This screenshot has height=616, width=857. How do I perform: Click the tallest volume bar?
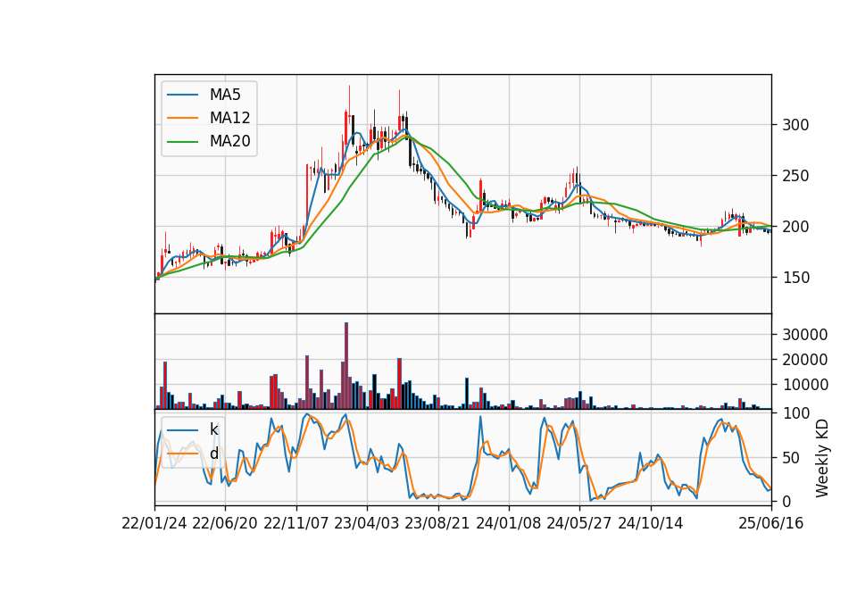pyautogui.click(x=346, y=366)
